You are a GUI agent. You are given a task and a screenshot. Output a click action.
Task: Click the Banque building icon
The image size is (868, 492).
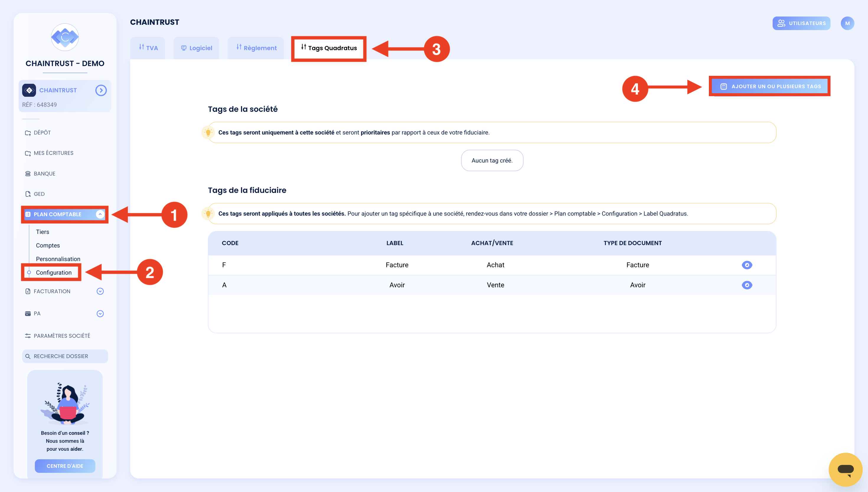click(x=28, y=174)
